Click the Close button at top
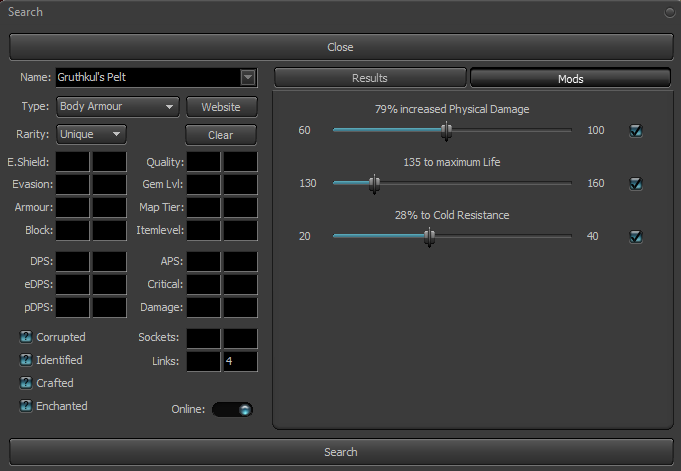 341,47
